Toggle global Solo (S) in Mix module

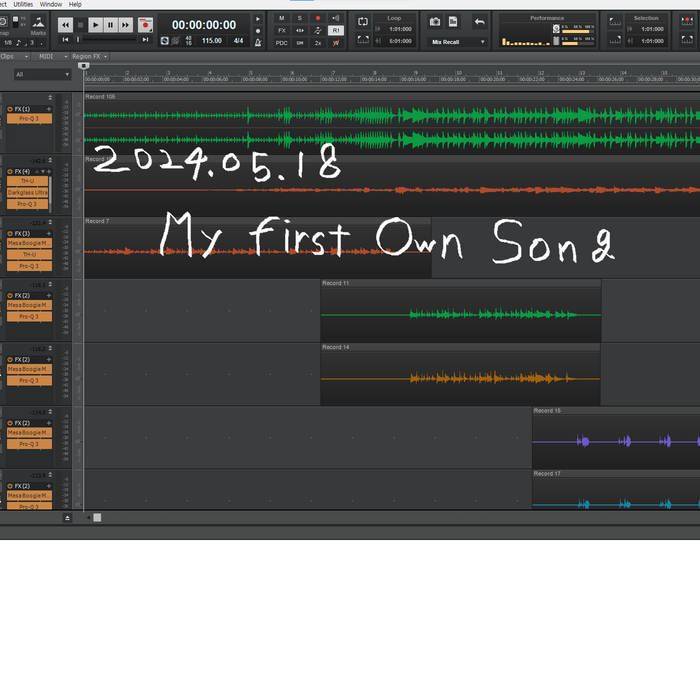coord(299,18)
